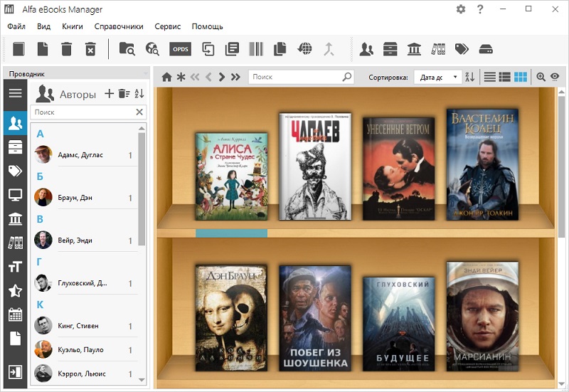Switch to bookshelf grid view
Image resolution: width=569 pixels, height=392 pixels.
coord(521,77)
